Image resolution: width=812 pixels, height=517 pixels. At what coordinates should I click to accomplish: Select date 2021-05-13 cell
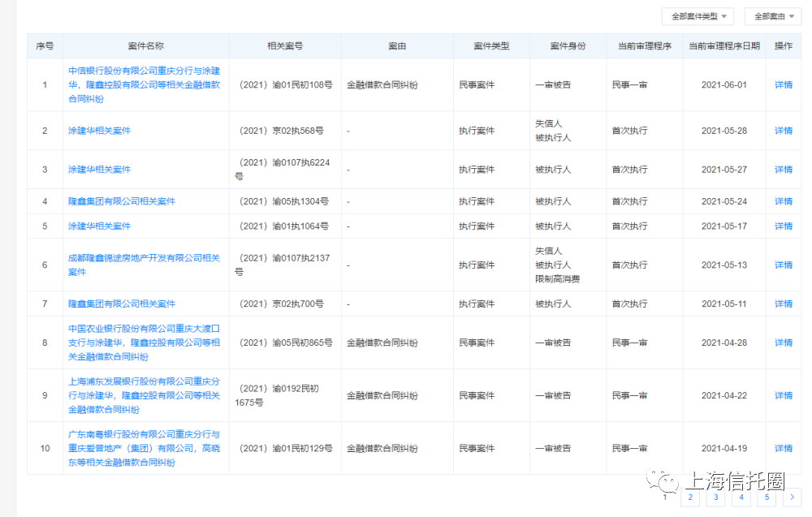point(724,265)
